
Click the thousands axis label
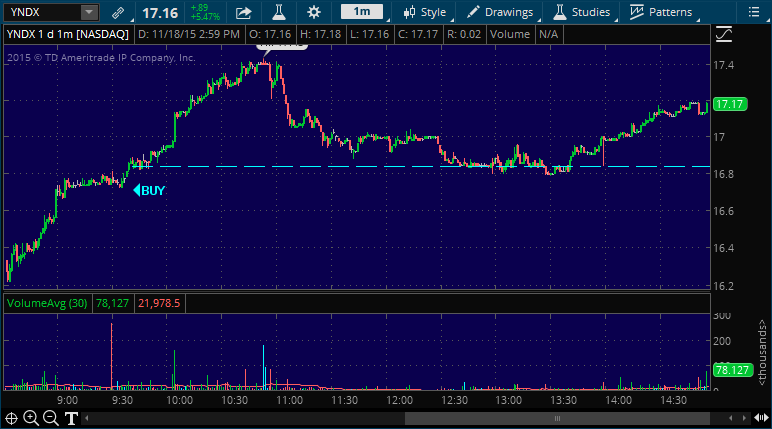tap(762, 352)
